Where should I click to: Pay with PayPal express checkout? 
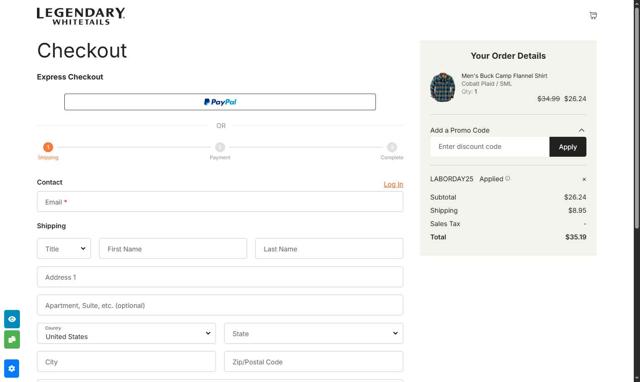click(220, 102)
